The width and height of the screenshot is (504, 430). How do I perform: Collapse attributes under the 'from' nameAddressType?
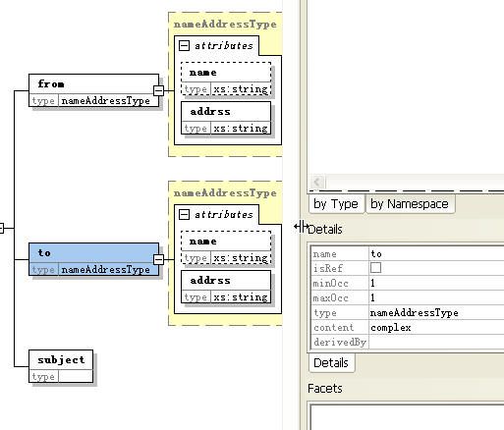point(184,45)
